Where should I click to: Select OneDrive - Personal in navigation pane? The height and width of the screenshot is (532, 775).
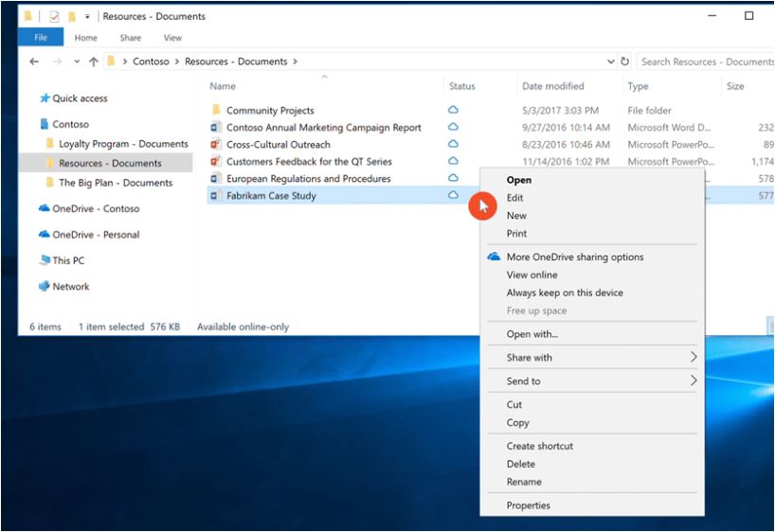tap(96, 235)
